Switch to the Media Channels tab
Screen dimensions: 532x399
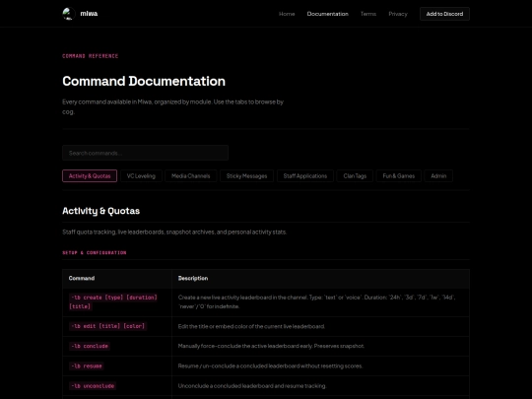click(191, 176)
